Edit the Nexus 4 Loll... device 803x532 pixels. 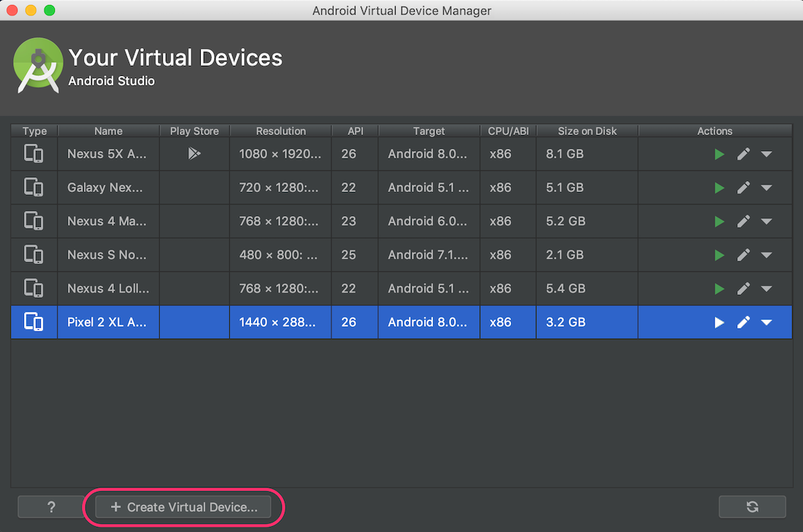(744, 289)
